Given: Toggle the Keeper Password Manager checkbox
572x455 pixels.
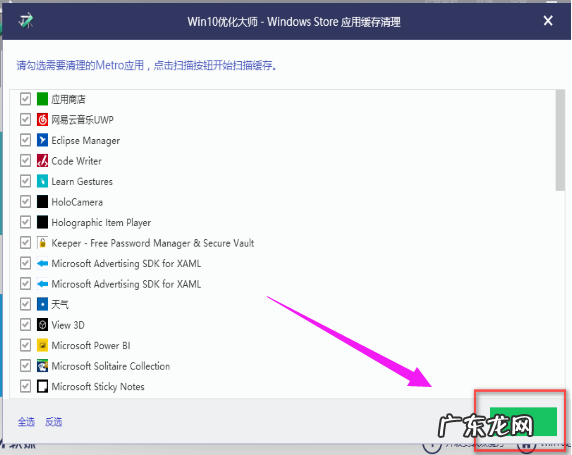Looking at the screenshot, I should [25, 243].
